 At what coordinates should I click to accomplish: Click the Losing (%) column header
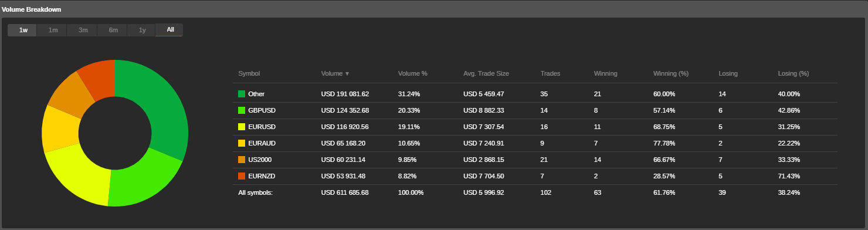(x=793, y=74)
